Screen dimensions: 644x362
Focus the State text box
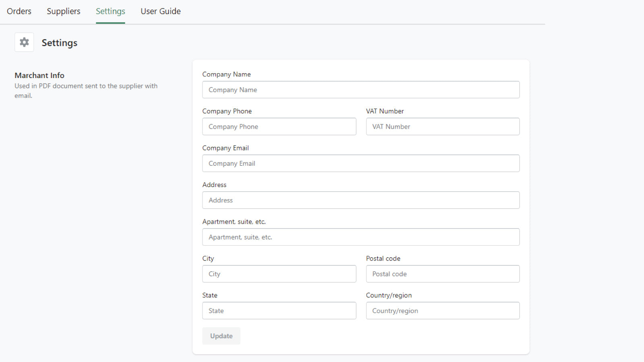[279, 311]
